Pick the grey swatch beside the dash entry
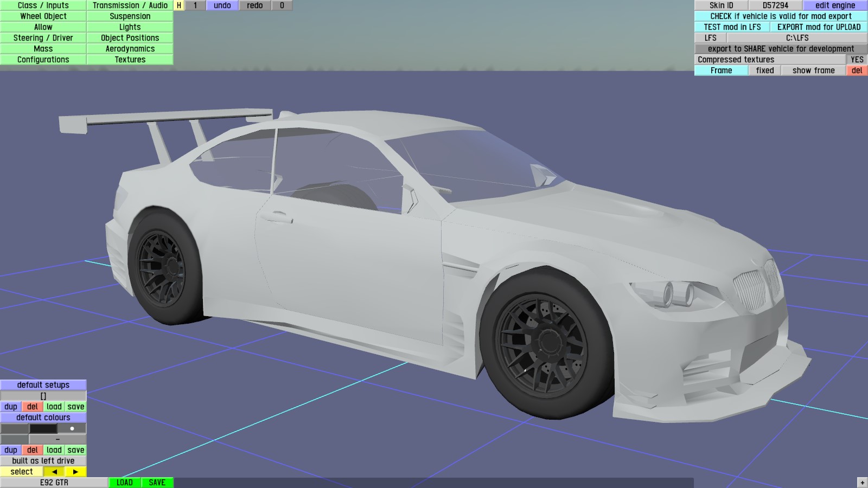Screen dimensions: 868x488 coord(15,439)
